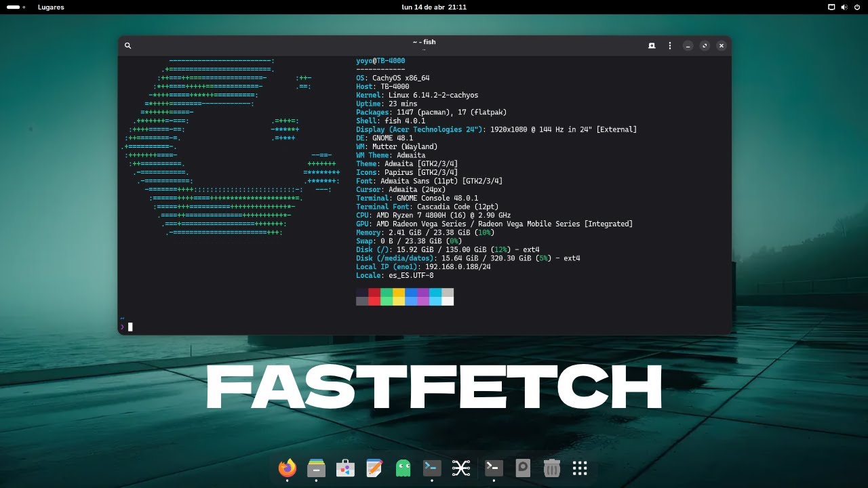Open search in the terminal header

127,45
